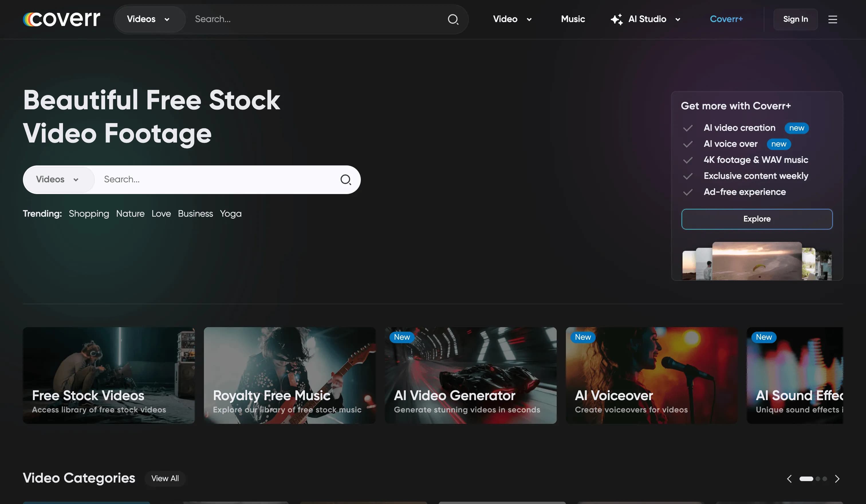Select trending tag Business

pyautogui.click(x=196, y=214)
